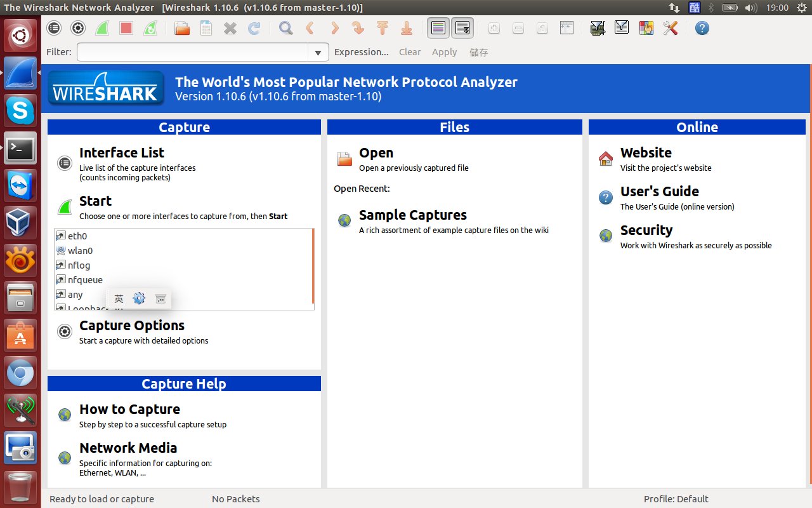Go forward in packet history arrow
The width and height of the screenshot is (812, 508).
tap(334, 28)
